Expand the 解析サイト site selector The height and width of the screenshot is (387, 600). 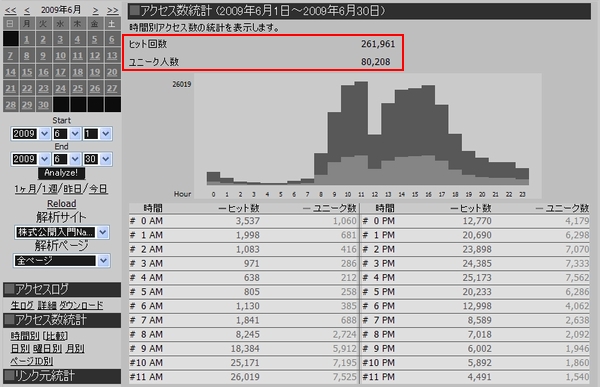[62, 232]
